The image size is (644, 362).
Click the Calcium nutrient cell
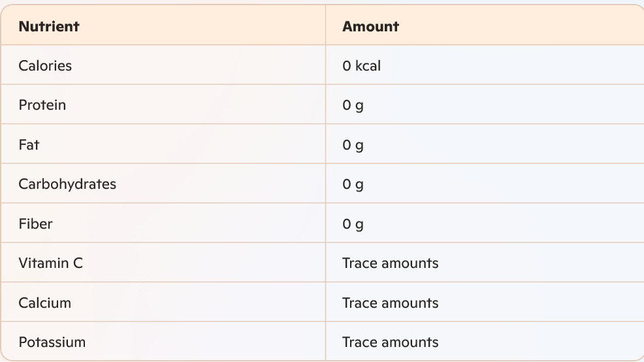44,303
